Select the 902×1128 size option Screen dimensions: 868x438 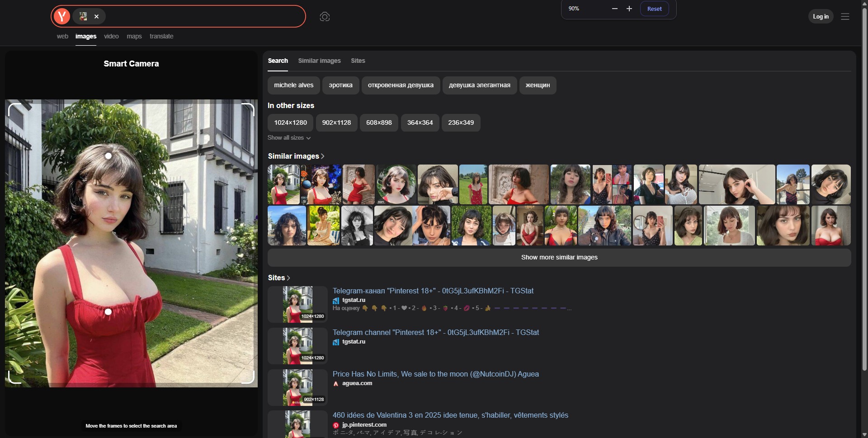pyautogui.click(x=336, y=122)
